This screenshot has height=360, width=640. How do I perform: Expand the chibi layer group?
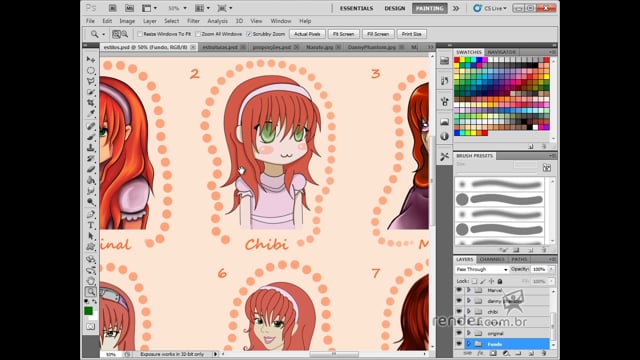(x=469, y=312)
